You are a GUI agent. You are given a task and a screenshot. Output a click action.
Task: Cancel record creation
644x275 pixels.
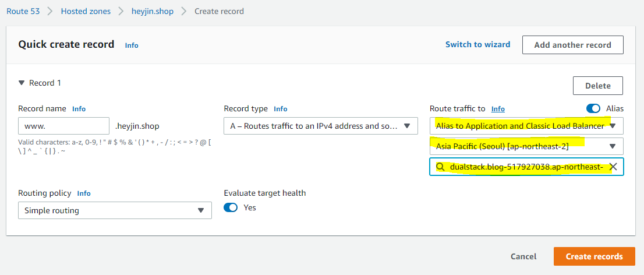523,256
